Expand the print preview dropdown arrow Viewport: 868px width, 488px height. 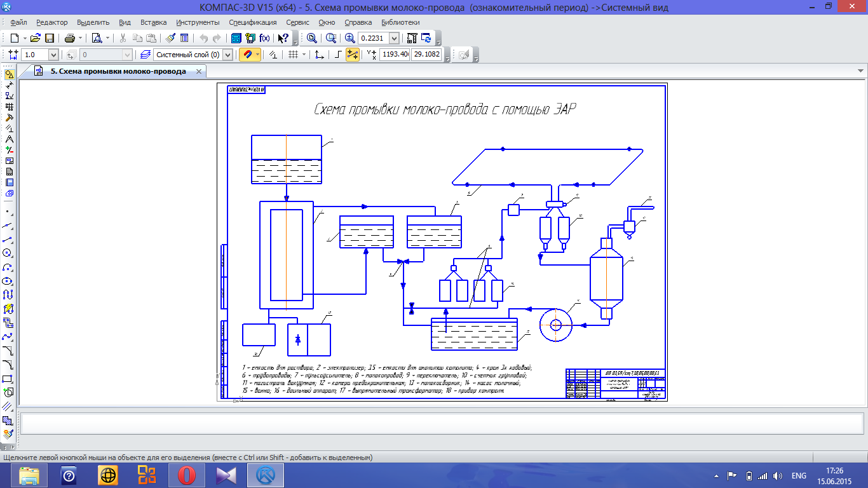pos(107,38)
